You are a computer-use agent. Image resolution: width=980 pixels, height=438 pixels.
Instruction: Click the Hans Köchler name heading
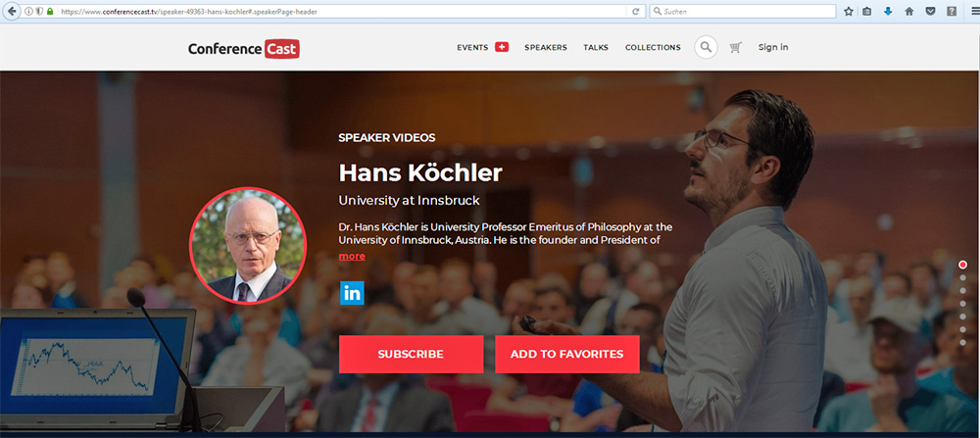click(x=420, y=173)
